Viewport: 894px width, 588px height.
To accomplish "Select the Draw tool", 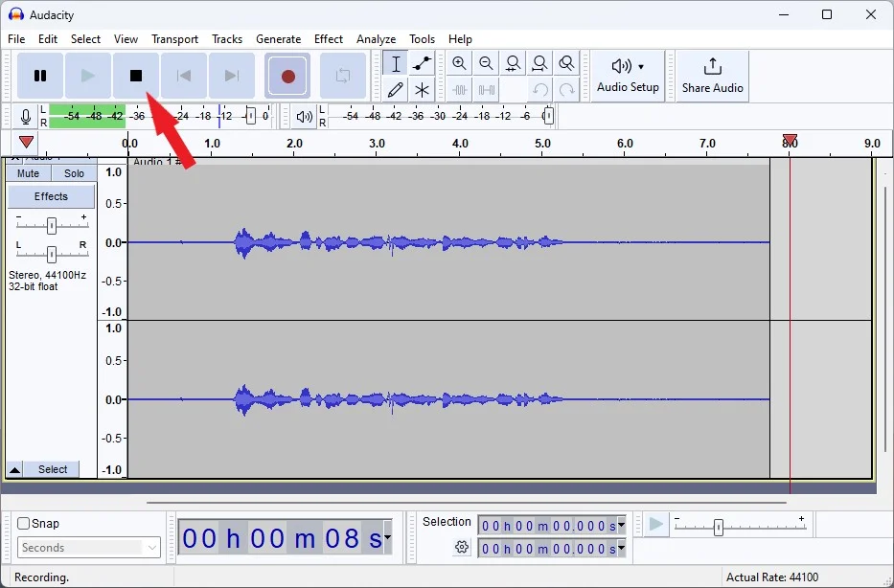I will [x=394, y=90].
